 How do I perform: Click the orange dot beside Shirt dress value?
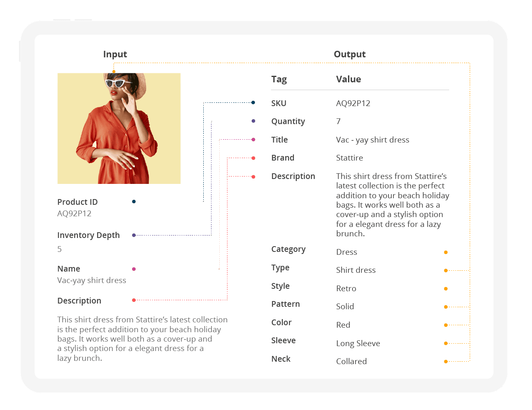446,270
